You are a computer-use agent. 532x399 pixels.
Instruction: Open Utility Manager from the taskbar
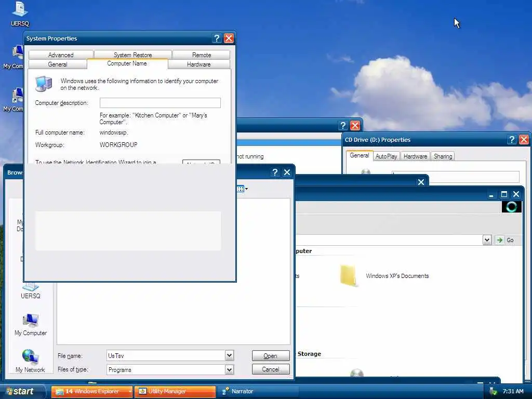pyautogui.click(x=175, y=391)
